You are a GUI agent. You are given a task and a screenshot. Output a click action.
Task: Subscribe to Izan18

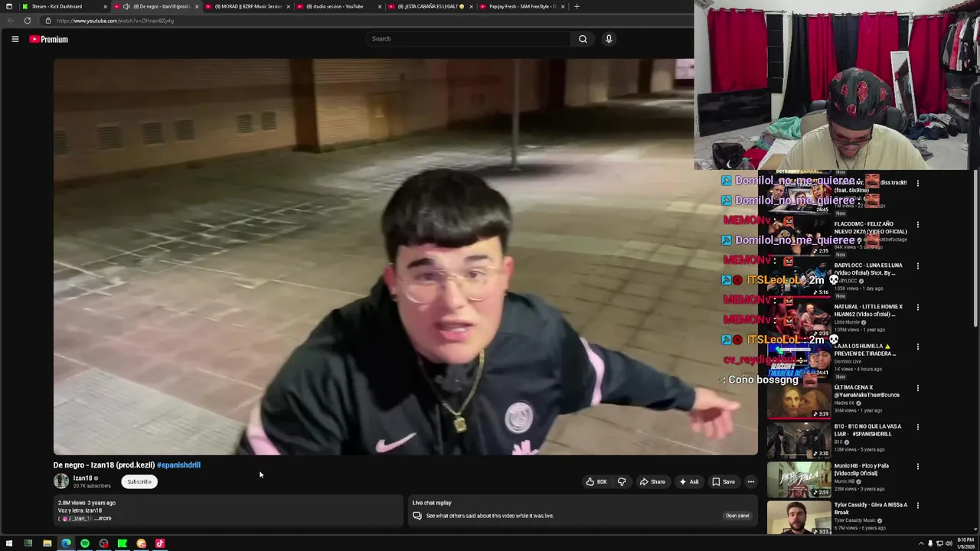coord(139,482)
